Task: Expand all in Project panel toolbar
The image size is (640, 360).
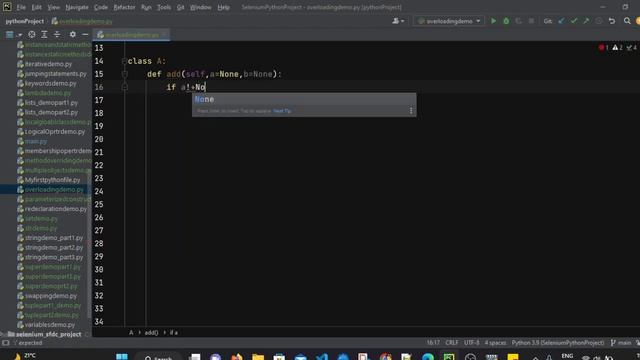Action: point(44,35)
